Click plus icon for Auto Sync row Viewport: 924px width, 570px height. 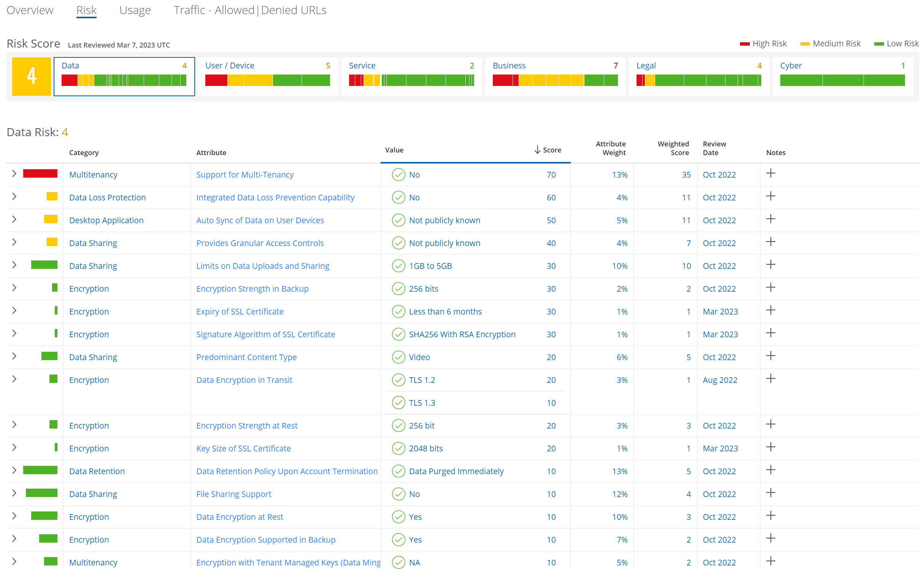point(770,219)
